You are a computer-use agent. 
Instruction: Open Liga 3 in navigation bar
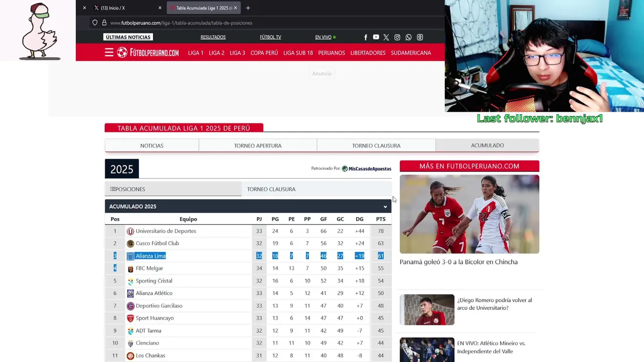pyautogui.click(x=237, y=53)
